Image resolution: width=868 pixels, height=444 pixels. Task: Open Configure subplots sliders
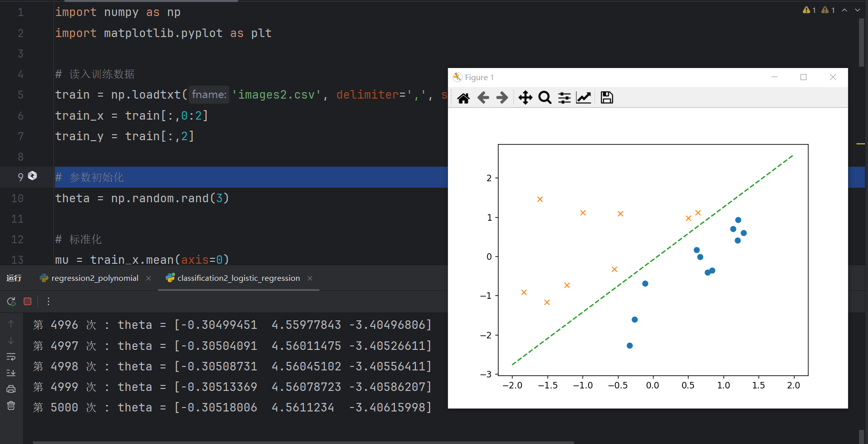[x=564, y=98]
